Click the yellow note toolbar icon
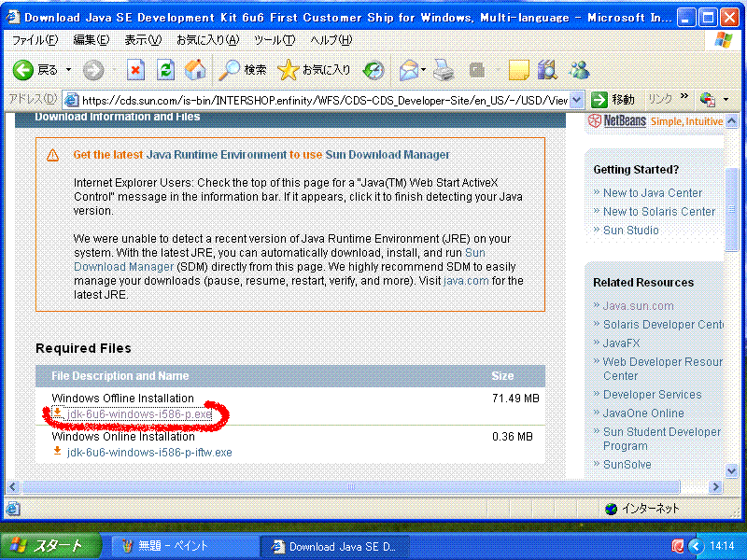The height and width of the screenshot is (560, 747). (519, 71)
